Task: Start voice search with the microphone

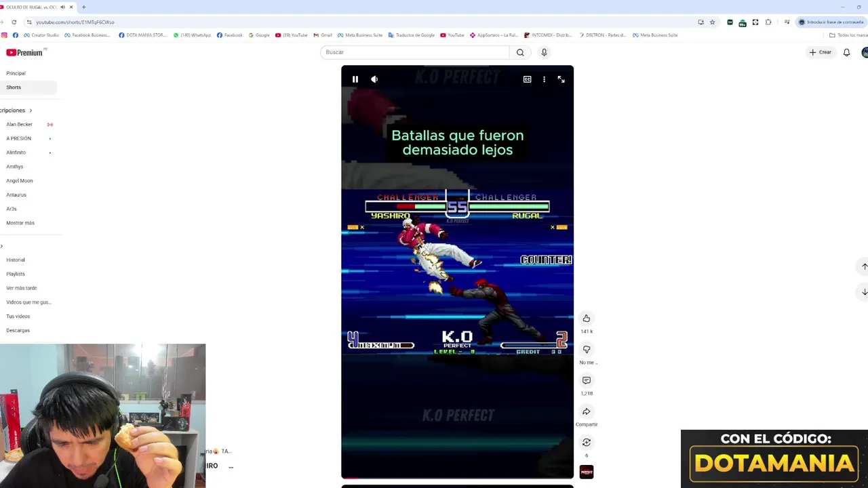Action: pos(544,52)
